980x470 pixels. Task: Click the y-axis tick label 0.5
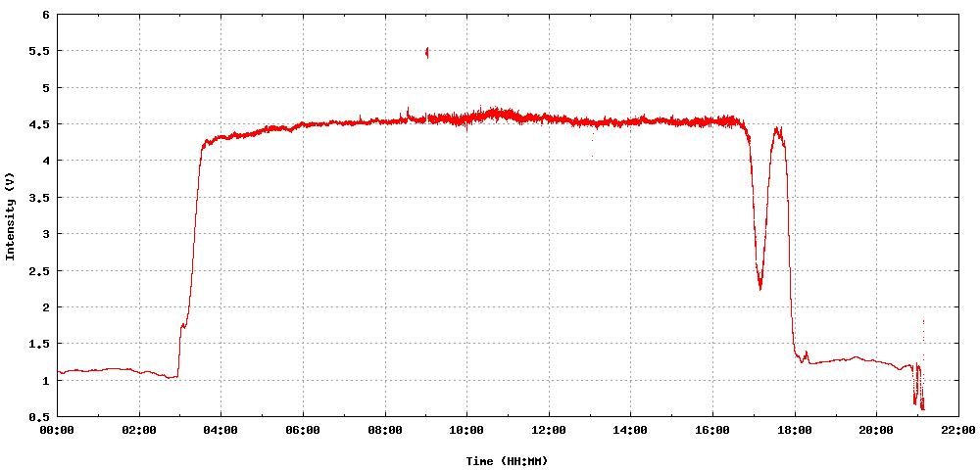[40, 416]
